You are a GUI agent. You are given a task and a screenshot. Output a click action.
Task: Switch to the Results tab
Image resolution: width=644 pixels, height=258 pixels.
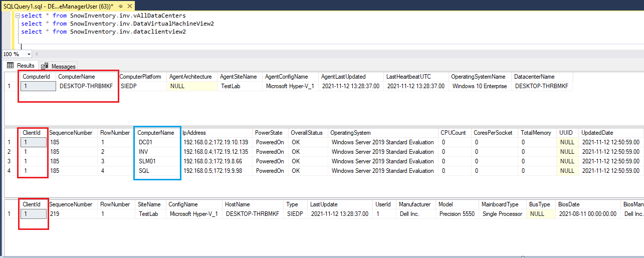21,66
